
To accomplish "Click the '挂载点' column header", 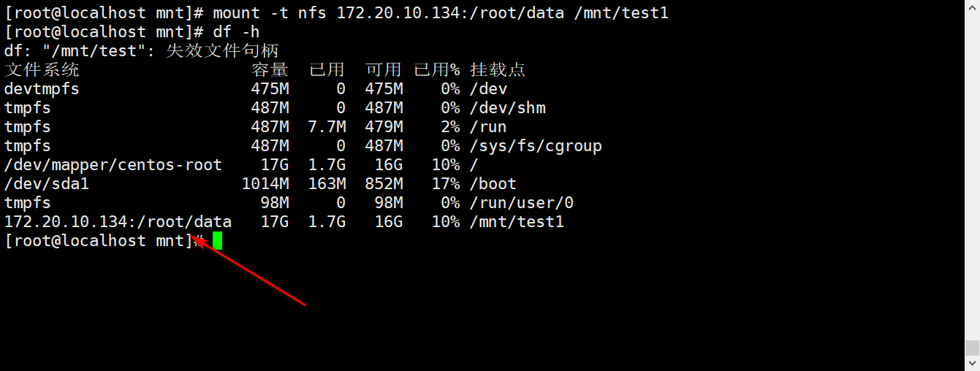I will pyautogui.click(x=498, y=70).
